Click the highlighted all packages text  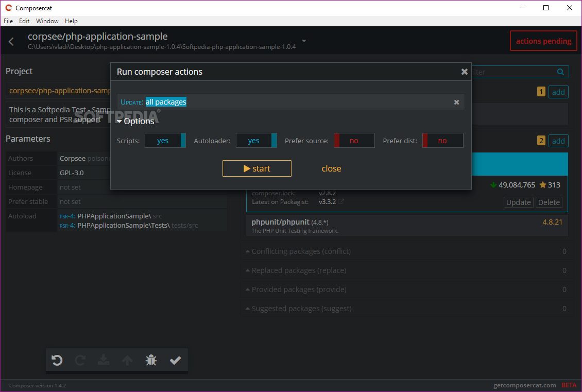(166, 102)
